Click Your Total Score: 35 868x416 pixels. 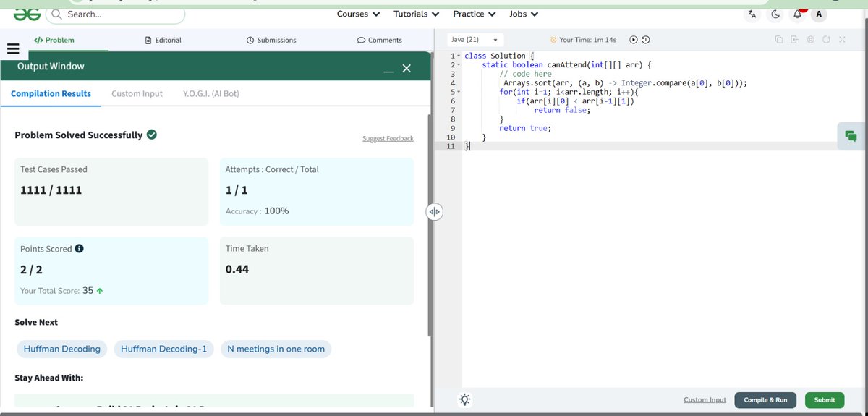click(61, 291)
